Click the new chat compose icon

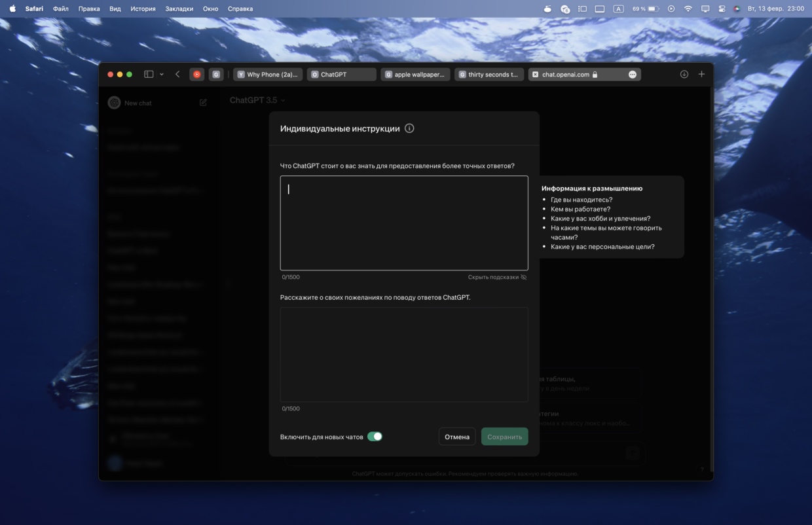pos(203,103)
